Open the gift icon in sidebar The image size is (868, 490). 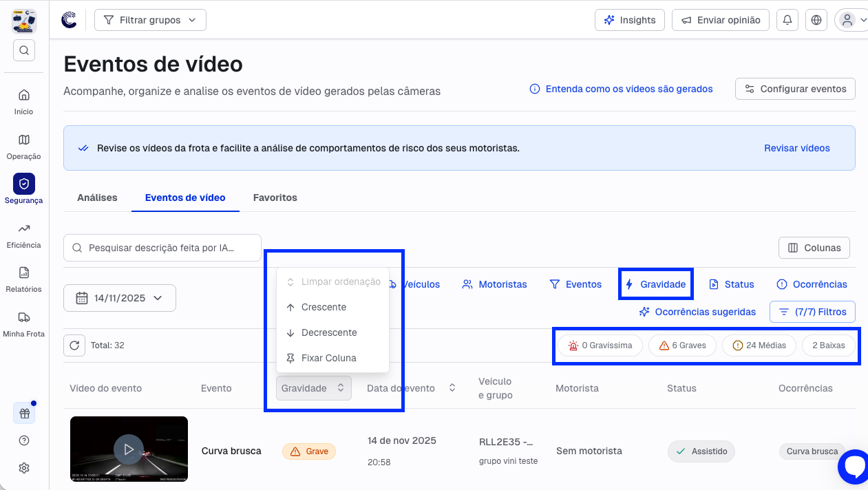tap(24, 414)
